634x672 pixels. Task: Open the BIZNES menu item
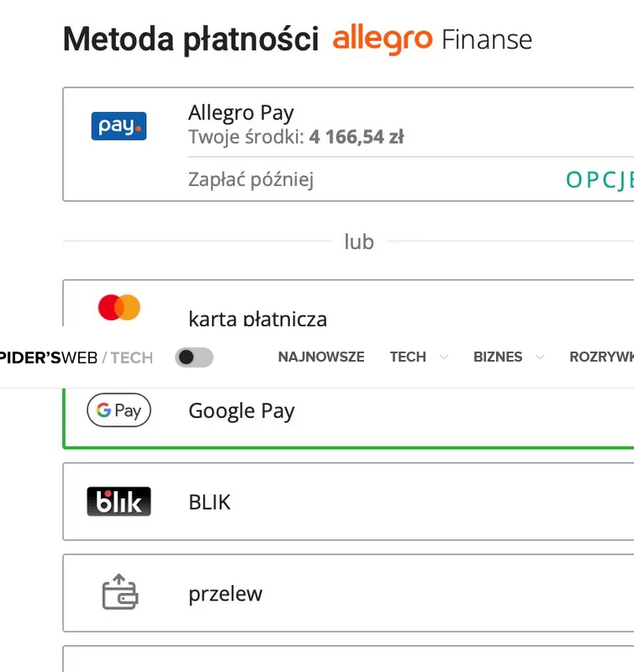pos(498,357)
